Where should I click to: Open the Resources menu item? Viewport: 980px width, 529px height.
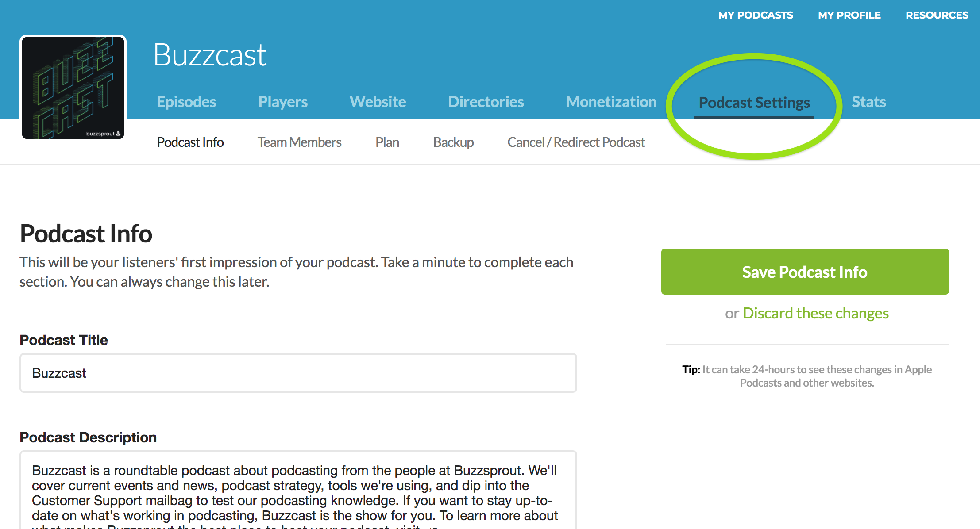[x=937, y=15]
